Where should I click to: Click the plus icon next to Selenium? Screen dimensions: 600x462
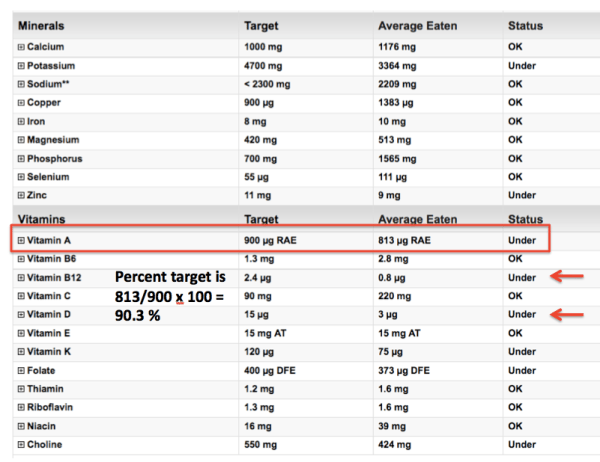[21, 177]
